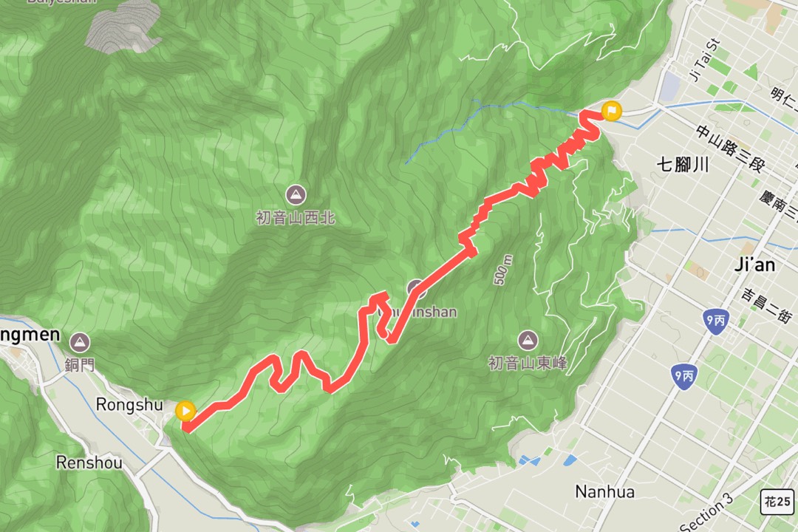798x532 pixels.
Task: Select the 初音山西北 mountain peak icon
Action: 296,195
